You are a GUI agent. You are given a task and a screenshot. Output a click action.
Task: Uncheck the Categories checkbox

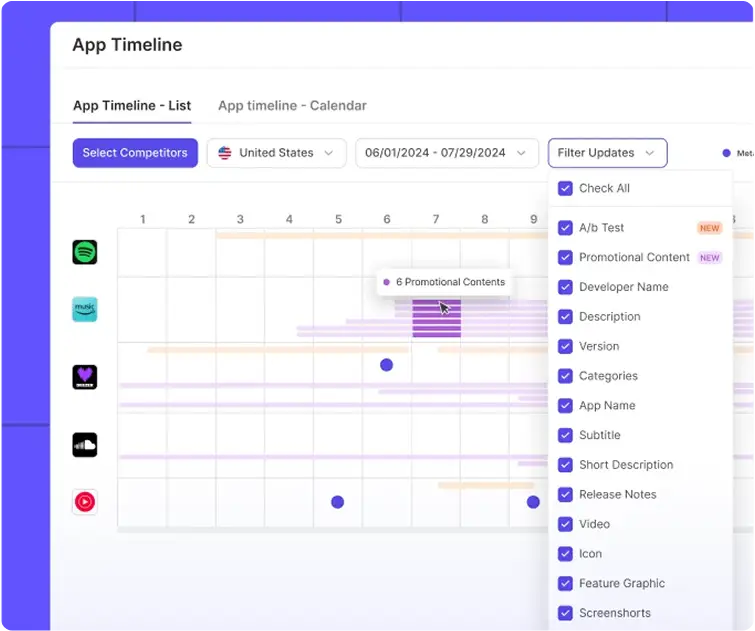pyautogui.click(x=565, y=376)
